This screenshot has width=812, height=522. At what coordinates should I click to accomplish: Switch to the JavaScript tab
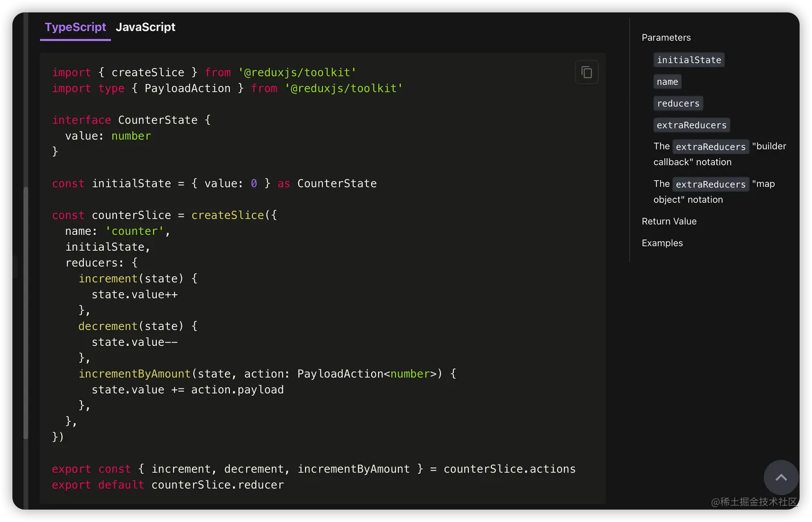point(146,27)
